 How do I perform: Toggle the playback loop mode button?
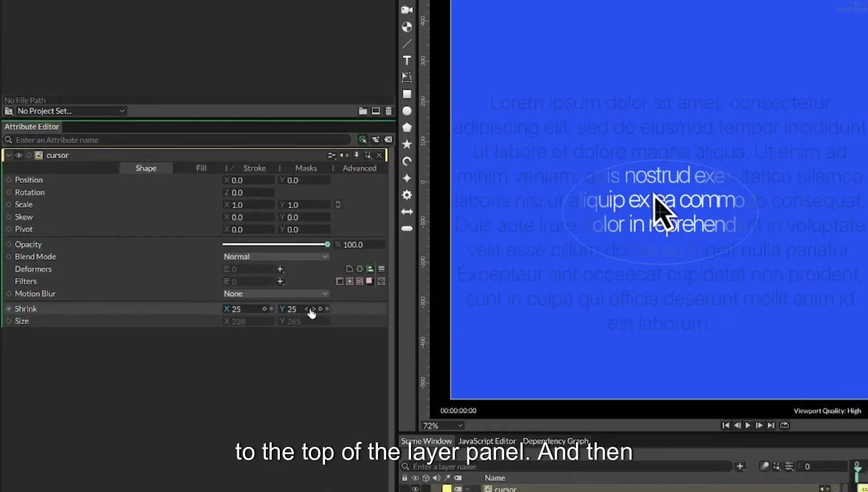pyautogui.click(x=784, y=425)
